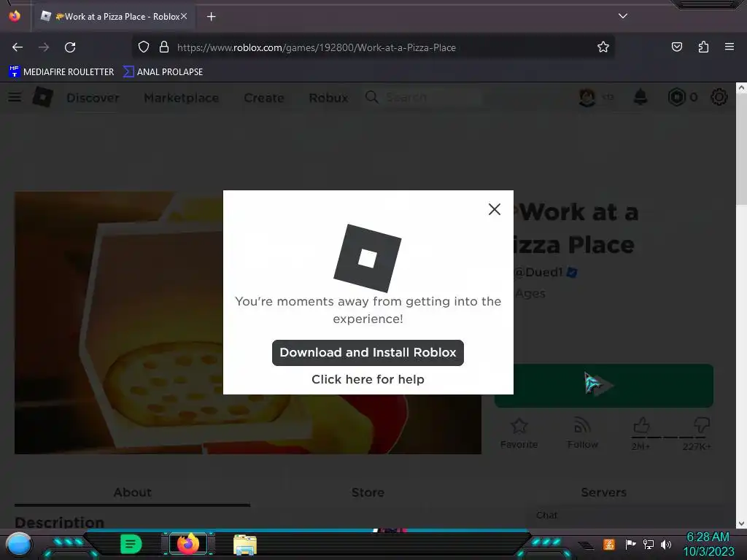Open the Click here for help link

pos(368,379)
